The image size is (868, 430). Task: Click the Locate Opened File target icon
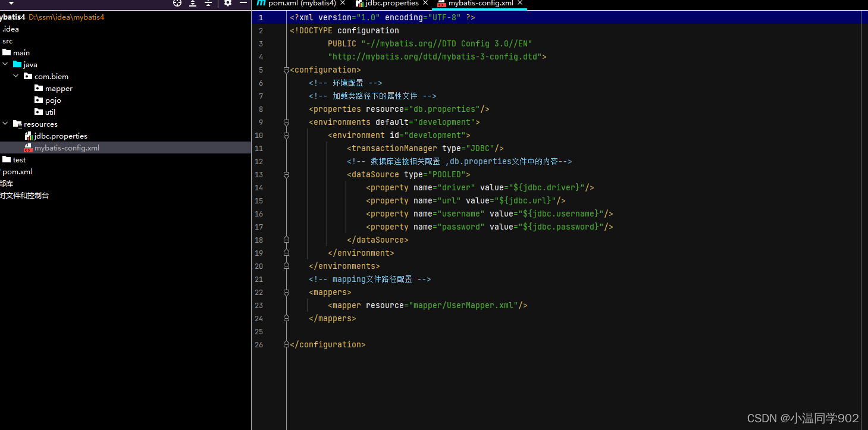pyautogui.click(x=176, y=4)
